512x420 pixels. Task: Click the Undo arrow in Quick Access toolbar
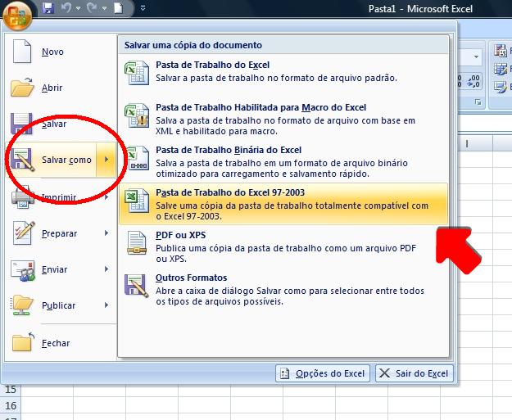(x=66, y=8)
